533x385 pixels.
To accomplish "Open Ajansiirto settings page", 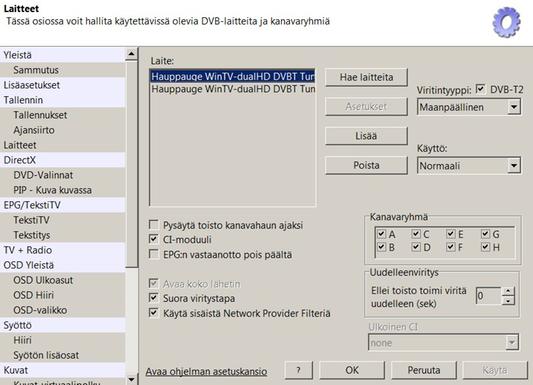I will click(x=63, y=130).
